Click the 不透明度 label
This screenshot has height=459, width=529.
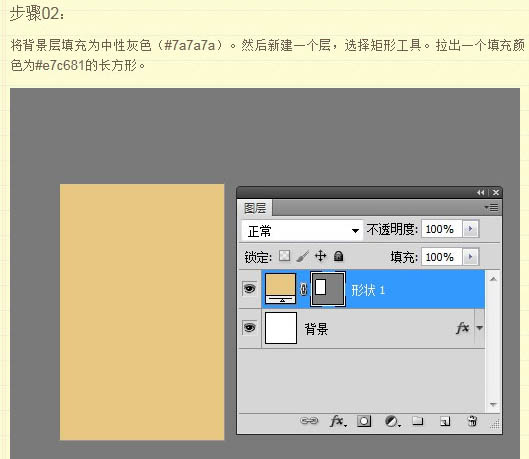392,230
